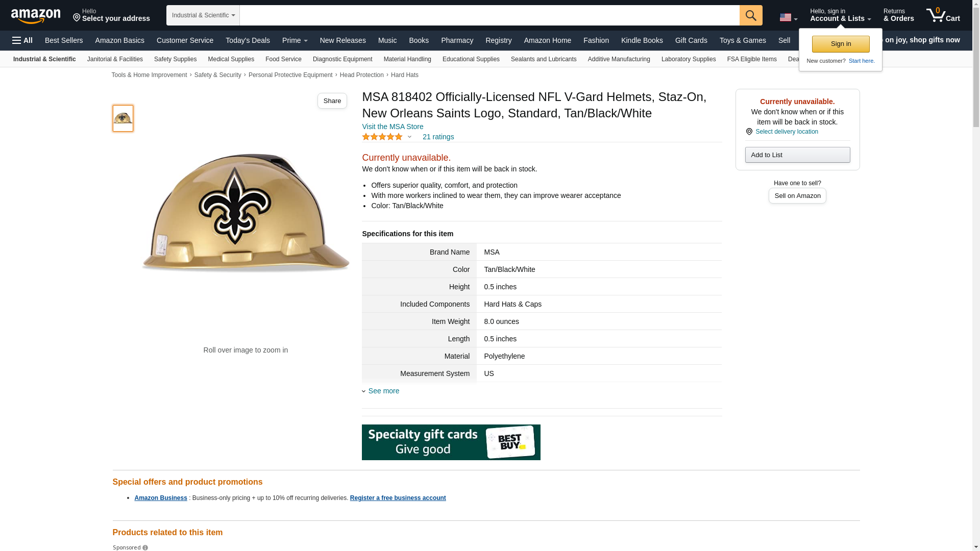
Task: Click the Sponsored info icon
Action: (145, 547)
